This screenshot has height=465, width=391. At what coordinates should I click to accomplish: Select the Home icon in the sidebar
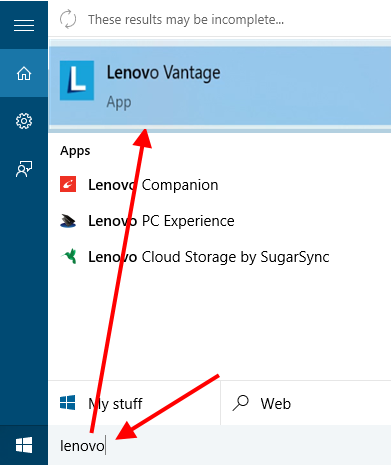[x=24, y=73]
